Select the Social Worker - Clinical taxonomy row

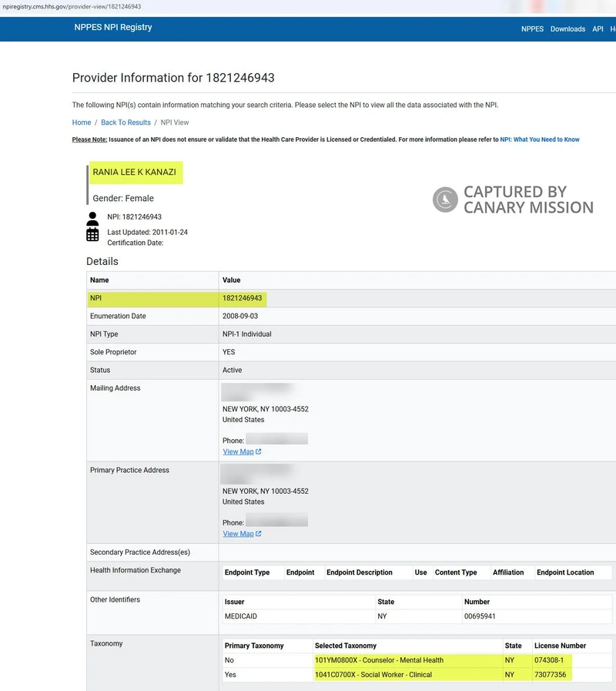coord(373,674)
